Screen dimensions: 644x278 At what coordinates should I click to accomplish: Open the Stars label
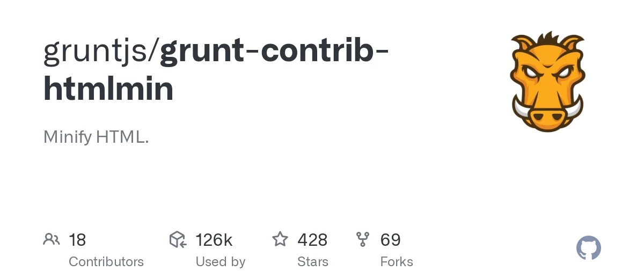pyautogui.click(x=312, y=262)
